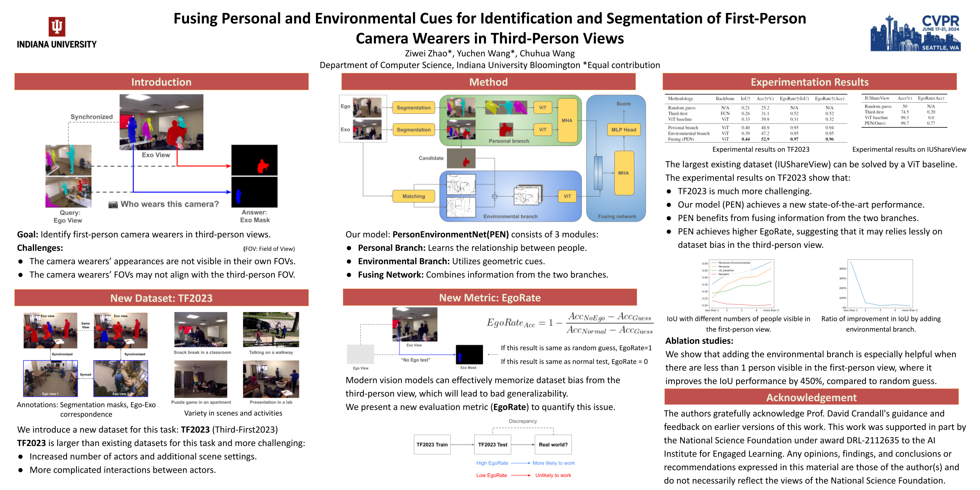Select the Introduction section header

[161, 82]
